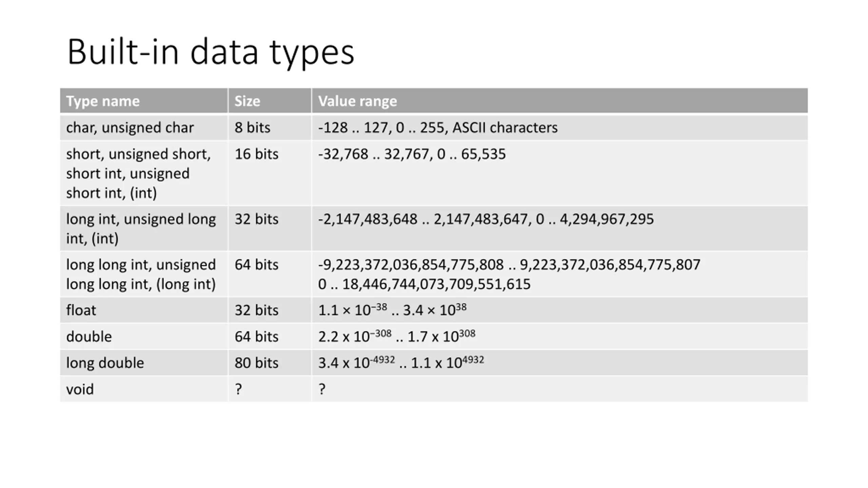Select the 'long long int' type cell

pos(144,274)
